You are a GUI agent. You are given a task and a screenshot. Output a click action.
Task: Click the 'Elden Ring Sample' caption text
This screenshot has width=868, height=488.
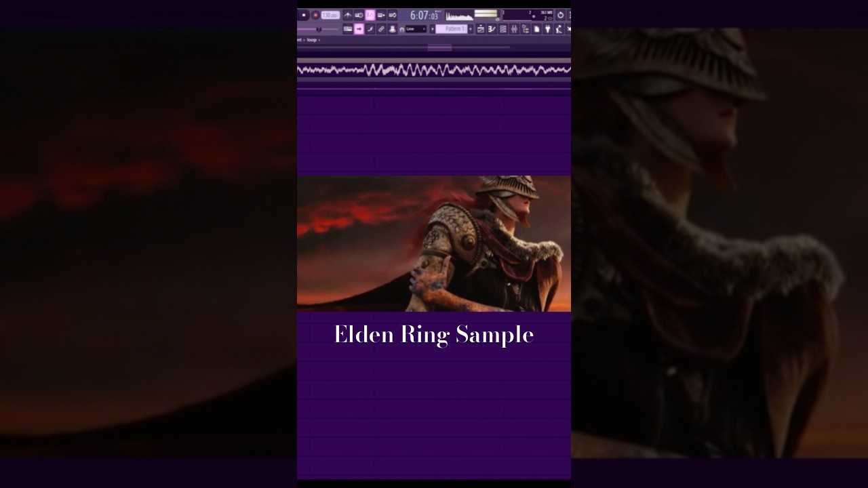434,335
